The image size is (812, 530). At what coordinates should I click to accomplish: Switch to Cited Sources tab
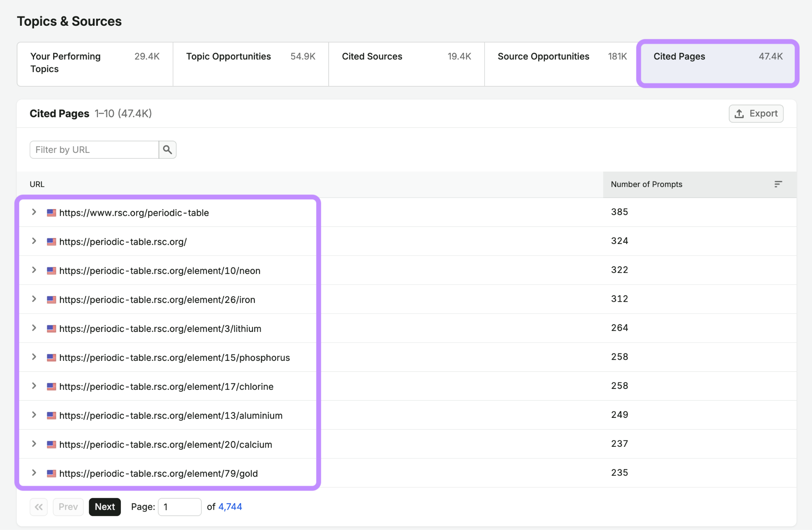coord(407,64)
